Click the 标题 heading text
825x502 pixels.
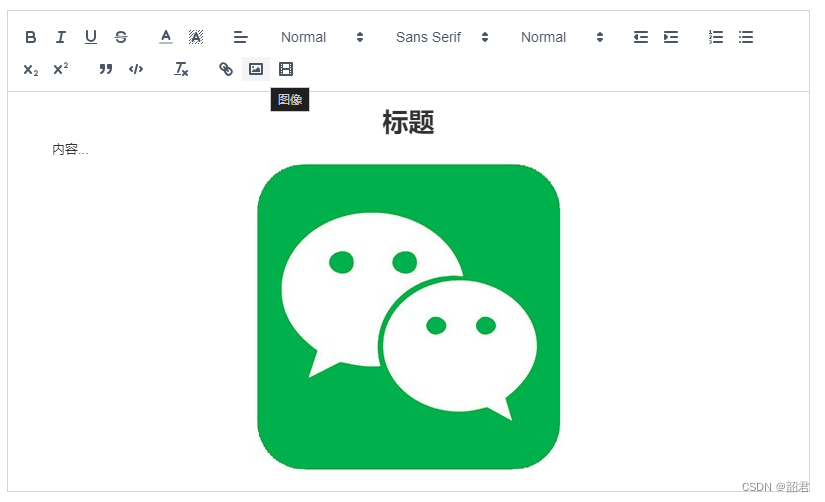408,123
